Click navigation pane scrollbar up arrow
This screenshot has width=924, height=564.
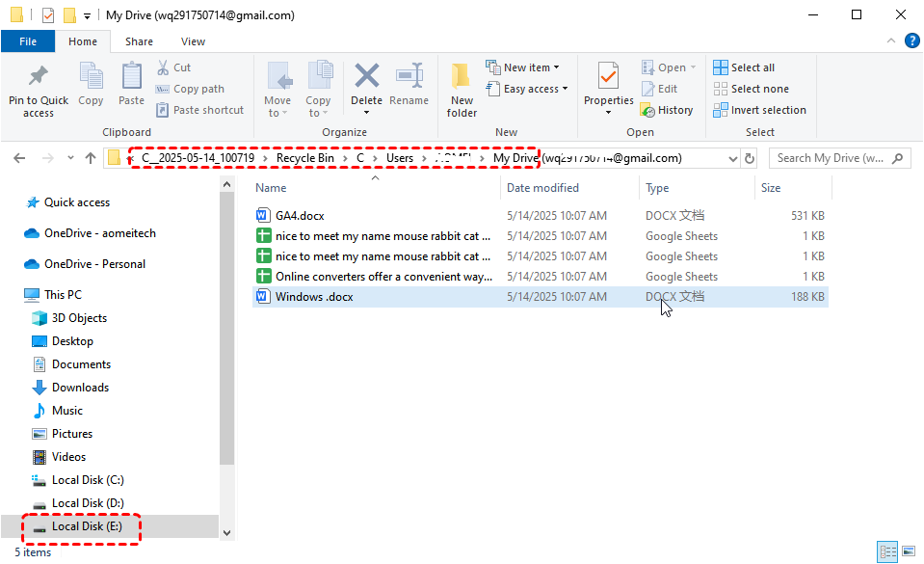(226, 185)
